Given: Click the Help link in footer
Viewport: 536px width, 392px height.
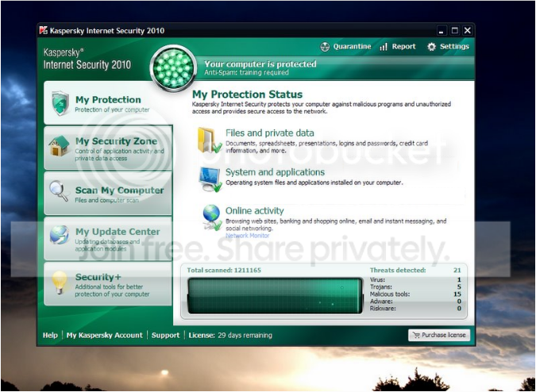Looking at the screenshot, I should [50, 335].
